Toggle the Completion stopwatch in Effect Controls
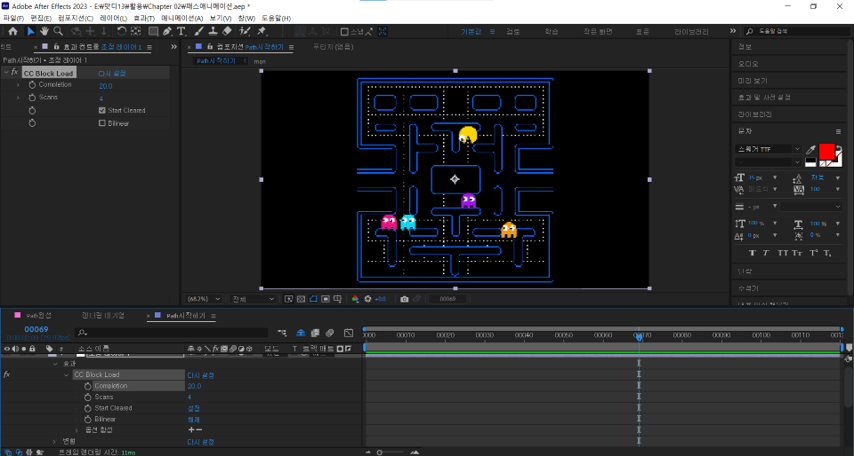This screenshot has width=854, height=456. tap(32, 85)
